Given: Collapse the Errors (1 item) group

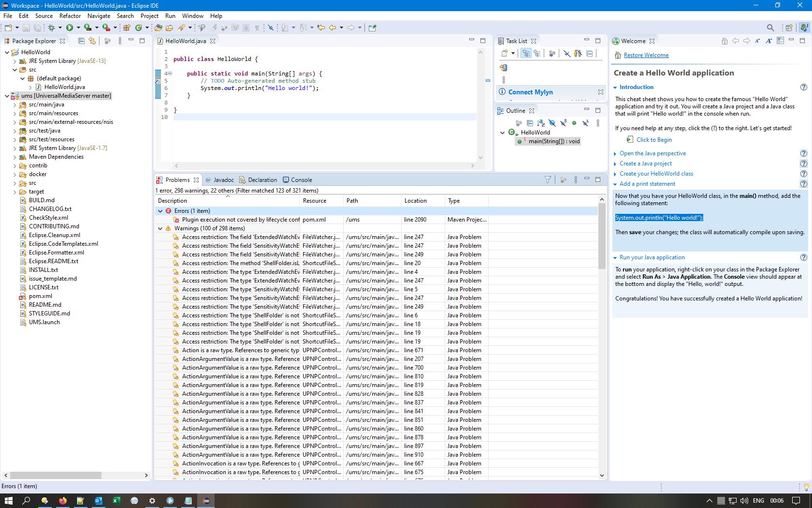Looking at the screenshot, I should pyautogui.click(x=160, y=211).
